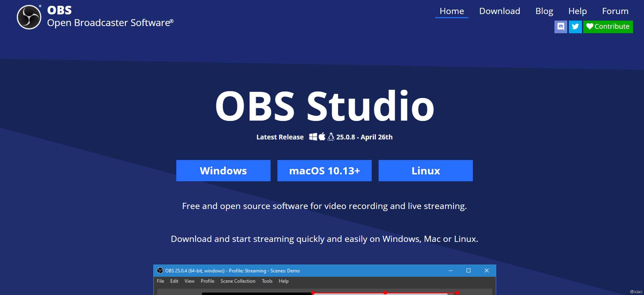Image resolution: width=644 pixels, height=295 pixels.
Task: Click the Linux penguin release icon
Action: [x=331, y=137]
